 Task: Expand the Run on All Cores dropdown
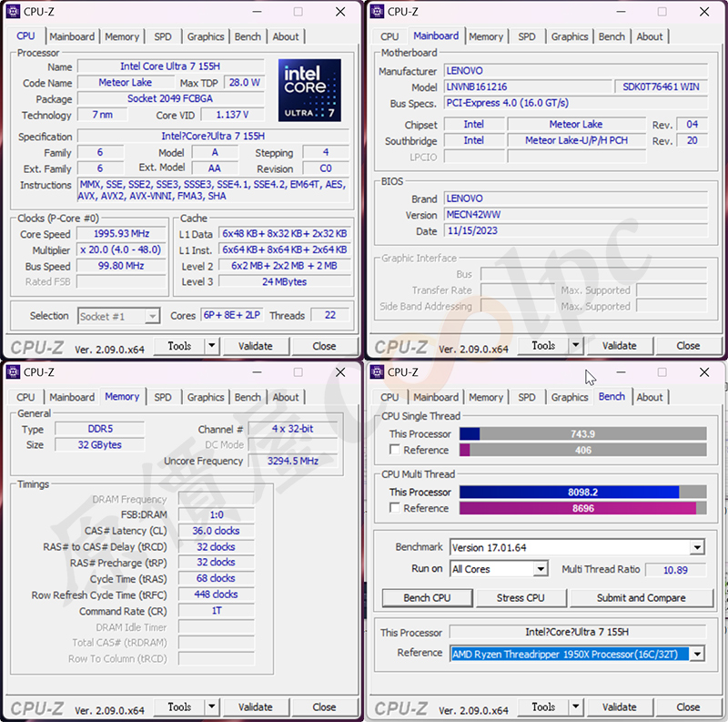click(540, 569)
